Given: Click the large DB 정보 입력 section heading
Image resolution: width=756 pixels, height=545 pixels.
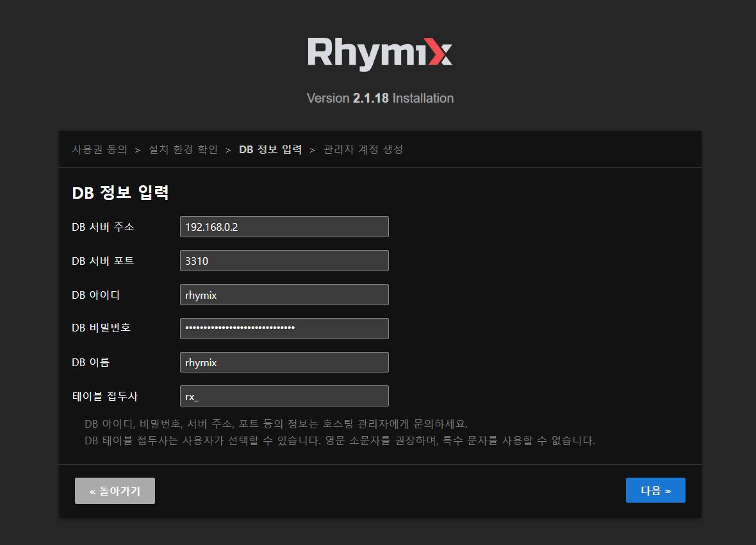Looking at the screenshot, I should click(120, 192).
